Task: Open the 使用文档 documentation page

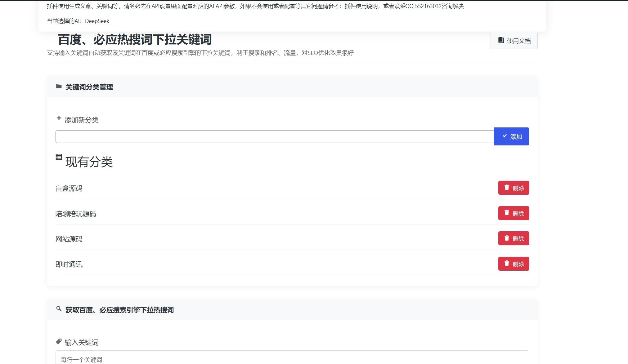Action: click(x=514, y=40)
